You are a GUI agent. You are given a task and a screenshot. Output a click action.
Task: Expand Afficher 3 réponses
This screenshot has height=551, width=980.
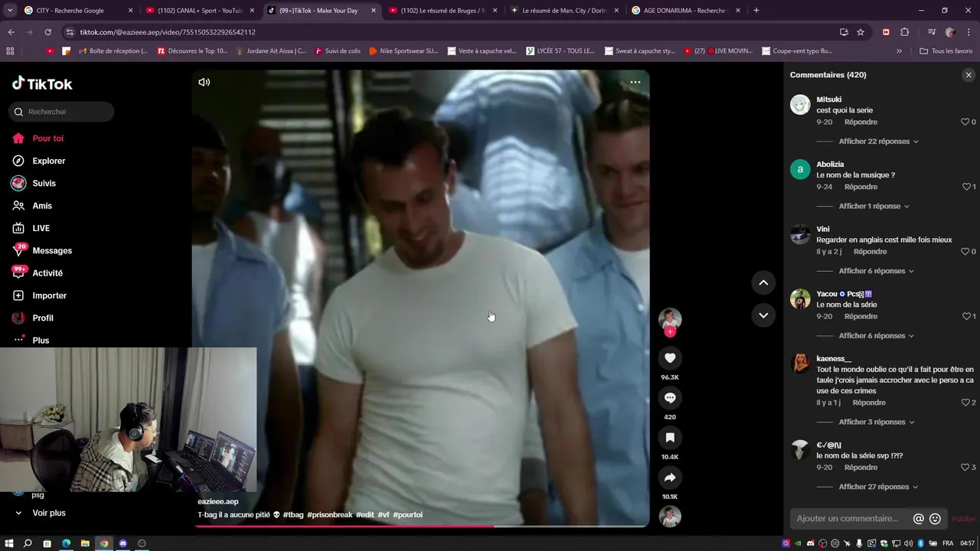tap(876, 422)
